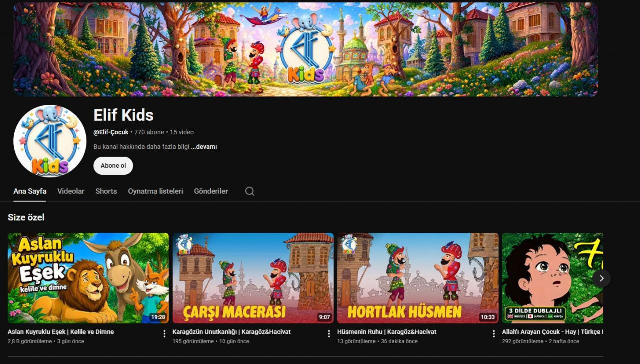The image size is (640, 364).
Task: Click the 9:07 duration badge
Action: [x=324, y=317]
